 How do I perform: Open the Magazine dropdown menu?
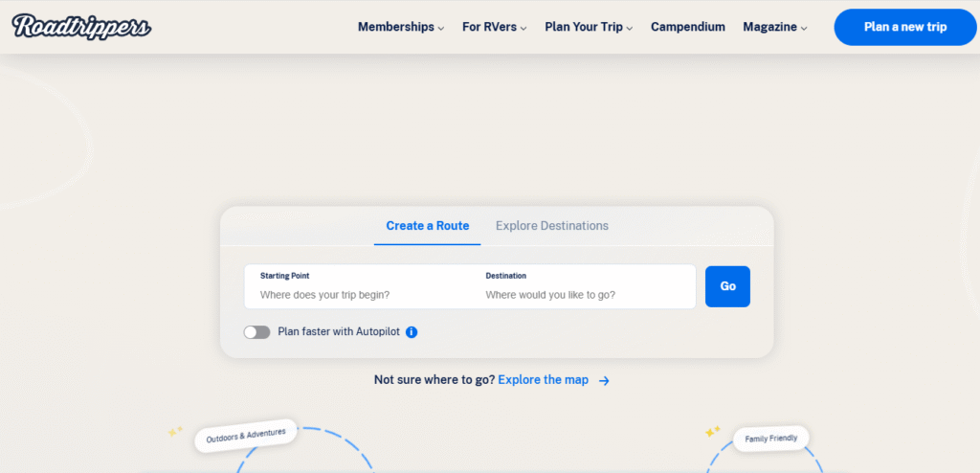coord(774,27)
